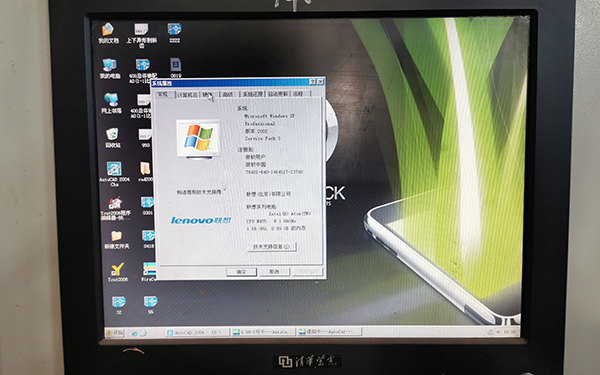Open the My Computer desktop icon
The height and width of the screenshot is (375, 600).
click(109, 68)
